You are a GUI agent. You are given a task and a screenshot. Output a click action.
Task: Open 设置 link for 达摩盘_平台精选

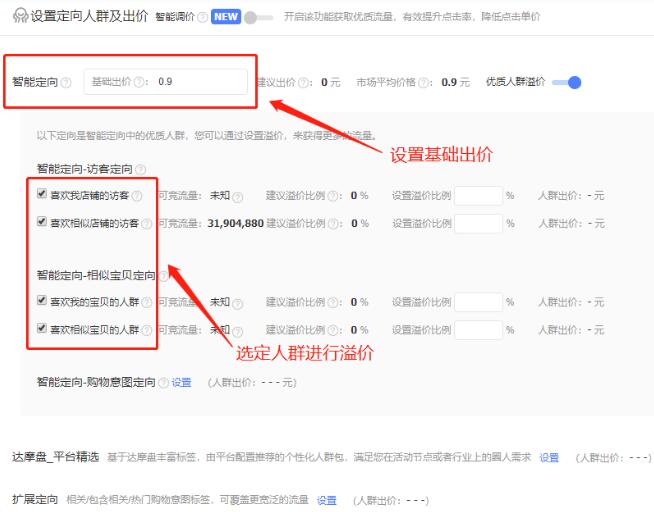[x=549, y=457]
